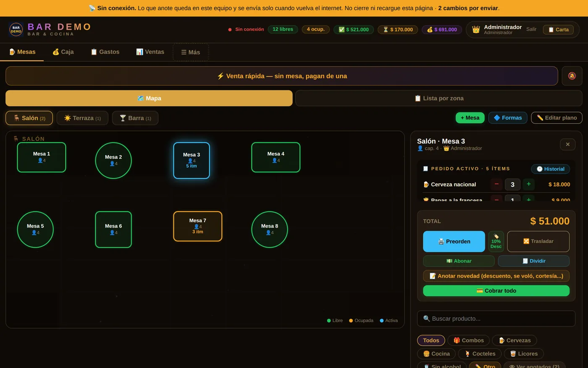Go to the Caja tab
The height and width of the screenshot is (368, 588).
click(63, 52)
